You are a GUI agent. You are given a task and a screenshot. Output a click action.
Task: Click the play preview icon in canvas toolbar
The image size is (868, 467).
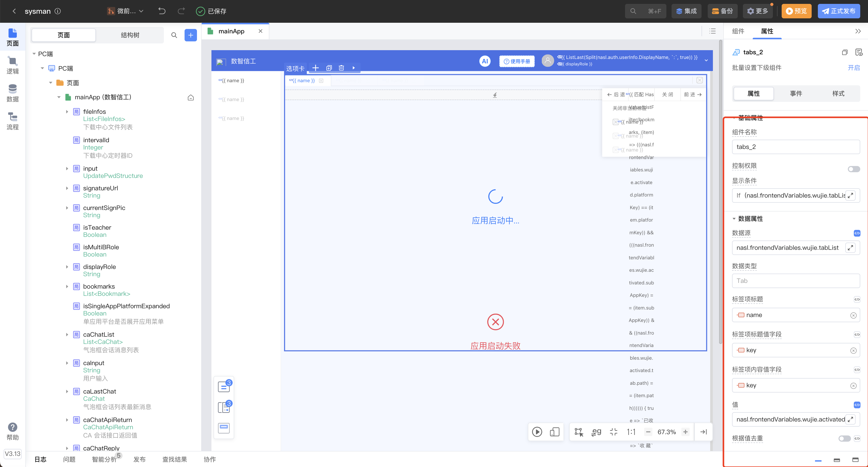(537, 432)
